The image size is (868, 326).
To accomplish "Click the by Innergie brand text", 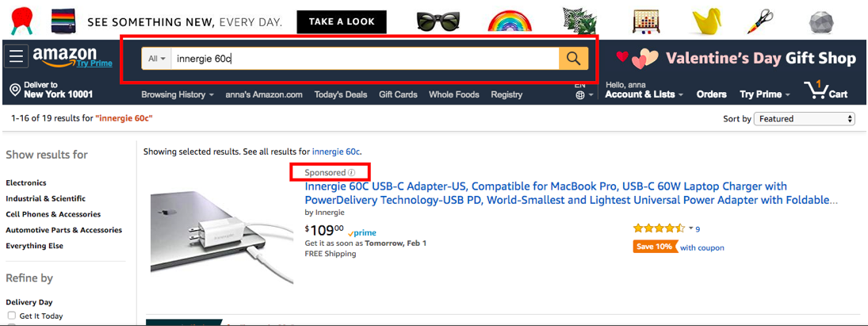I will tap(324, 212).
